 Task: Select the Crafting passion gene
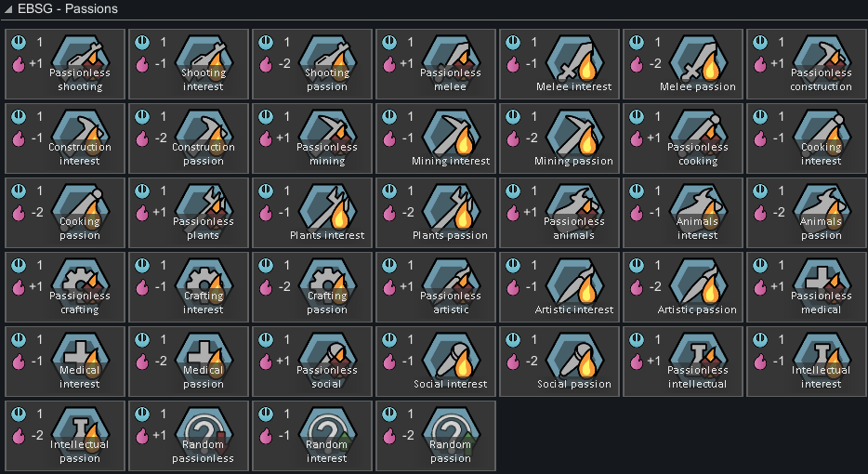coord(312,287)
